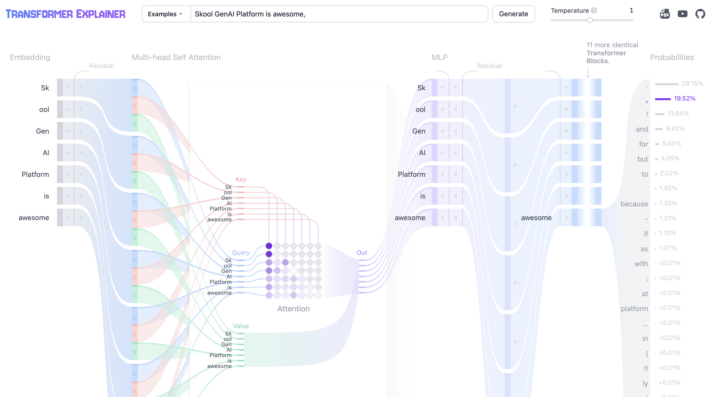Select 'is' token in MLP input column

(x=422, y=196)
